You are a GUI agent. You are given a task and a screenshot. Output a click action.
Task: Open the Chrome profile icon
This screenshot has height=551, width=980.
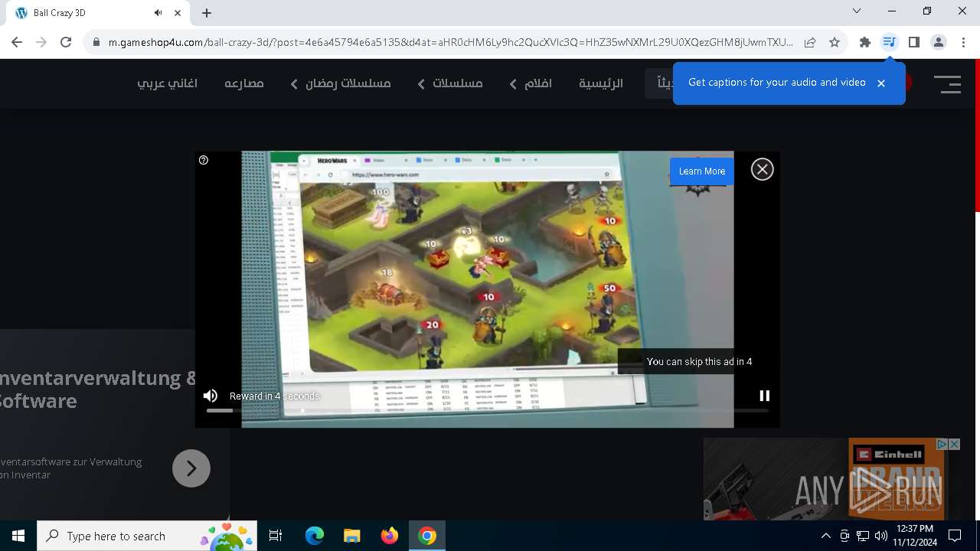938,42
